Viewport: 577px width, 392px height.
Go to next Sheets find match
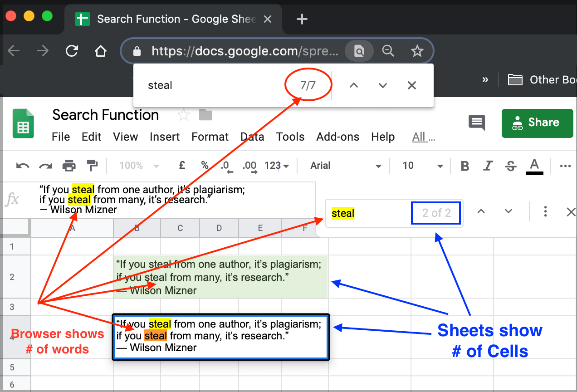[x=509, y=211]
